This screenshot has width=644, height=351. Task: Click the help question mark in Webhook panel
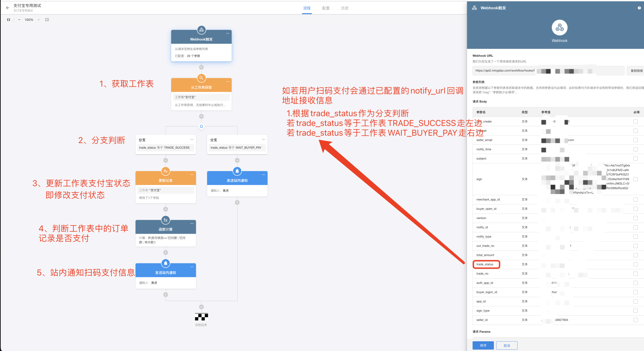pos(639,8)
